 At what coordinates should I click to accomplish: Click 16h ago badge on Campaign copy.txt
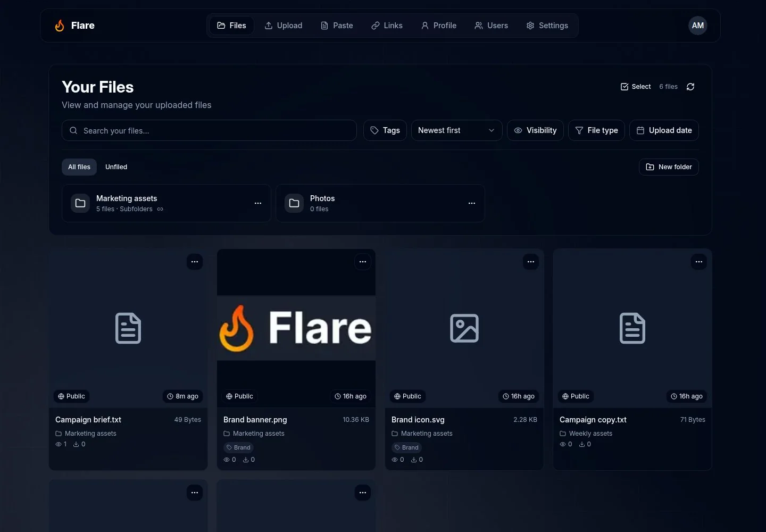[687, 396]
